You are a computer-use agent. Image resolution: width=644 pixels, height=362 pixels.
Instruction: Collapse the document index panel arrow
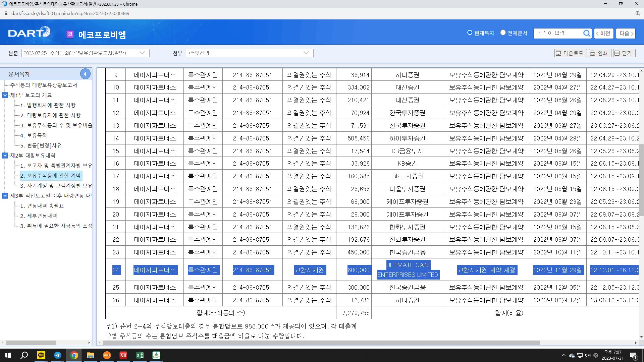coord(85,74)
